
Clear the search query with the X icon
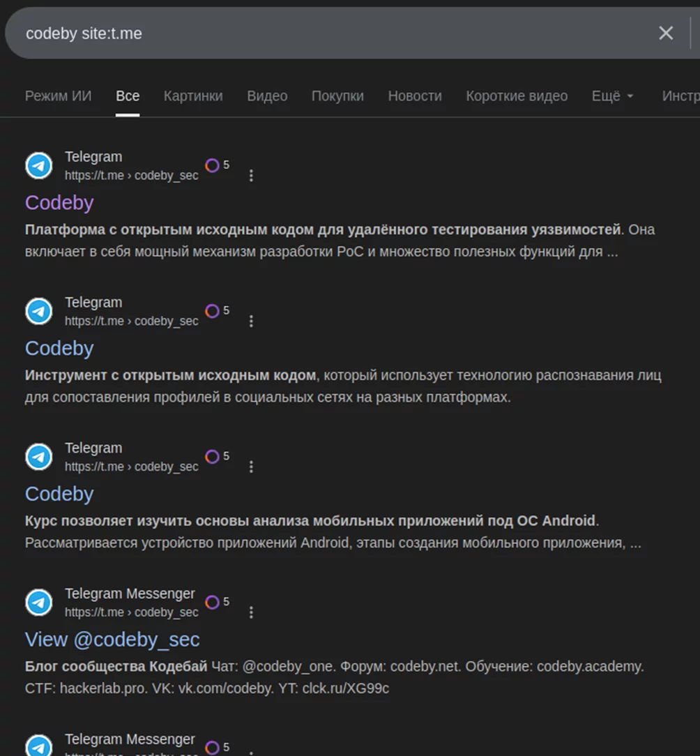(x=666, y=33)
